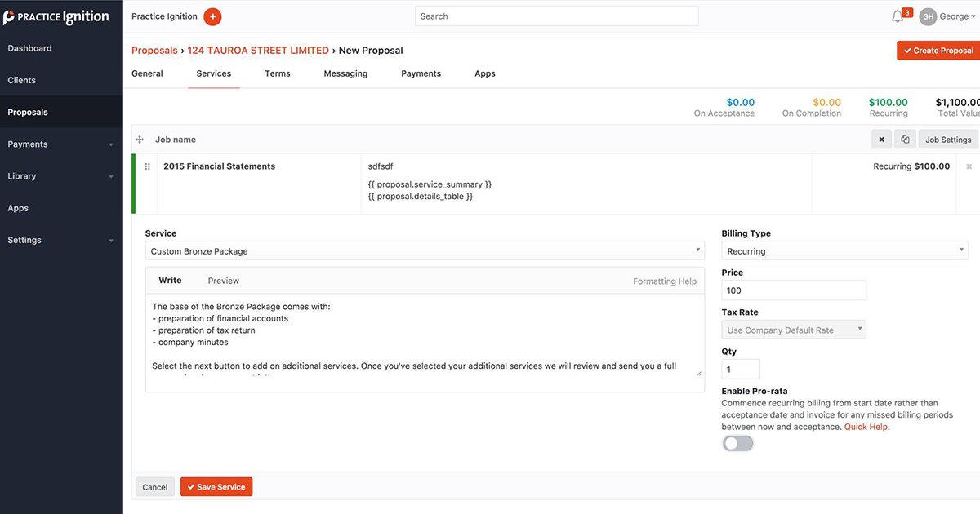Click the Cancel button
This screenshot has height=514, width=980.
[x=154, y=487]
